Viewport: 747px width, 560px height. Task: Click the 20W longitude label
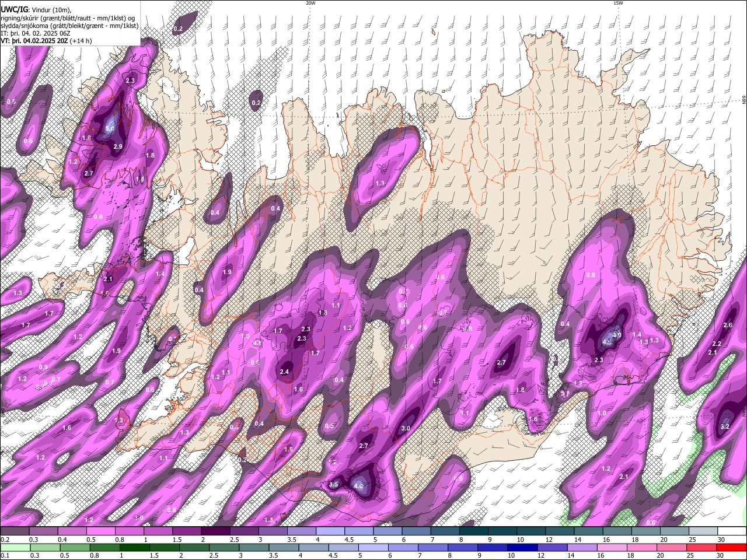coord(310,3)
